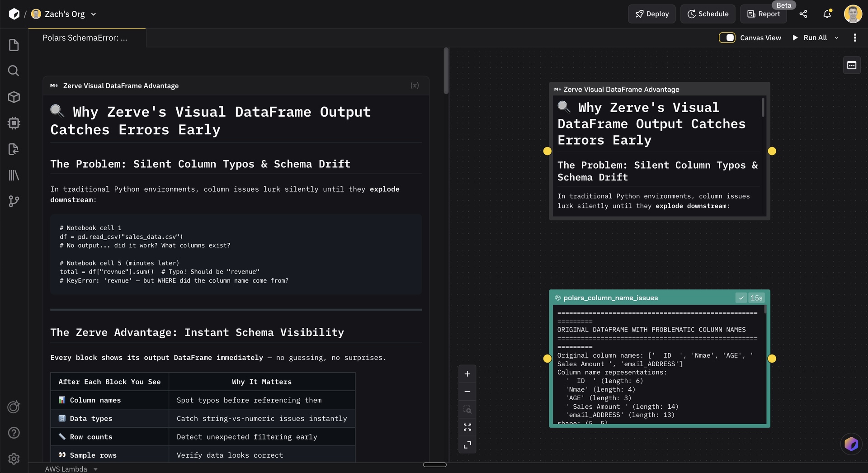Click the Schedule button
The width and height of the screenshot is (868, 473).
point(708,14)
